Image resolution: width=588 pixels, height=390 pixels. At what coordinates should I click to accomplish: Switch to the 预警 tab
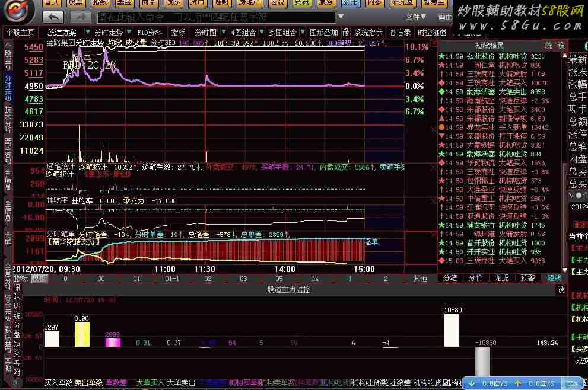coord(527,278)
